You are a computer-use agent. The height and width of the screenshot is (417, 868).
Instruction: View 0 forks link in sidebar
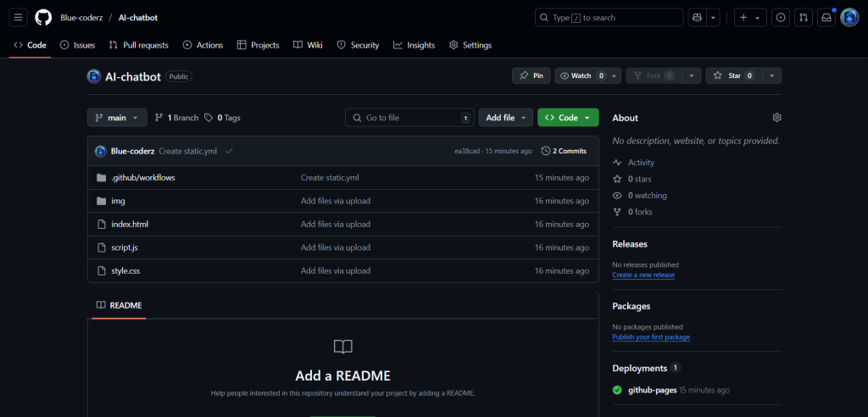coord(632,212)
